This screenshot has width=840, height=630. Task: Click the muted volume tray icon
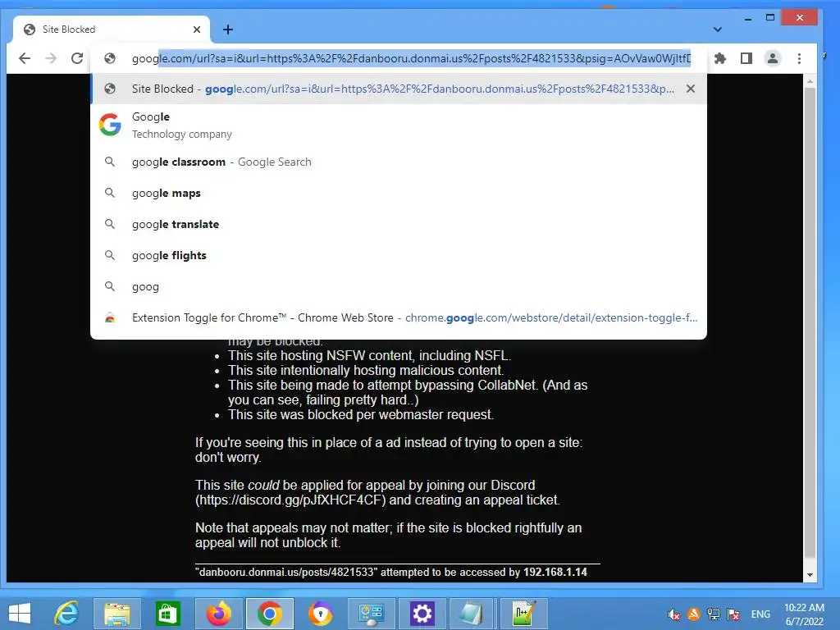(674, 614)
